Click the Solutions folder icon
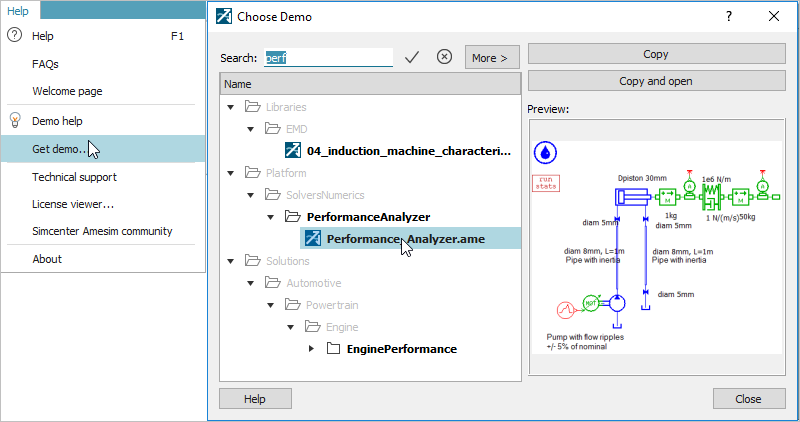The image size is (800, 422). tap(253, 260)
